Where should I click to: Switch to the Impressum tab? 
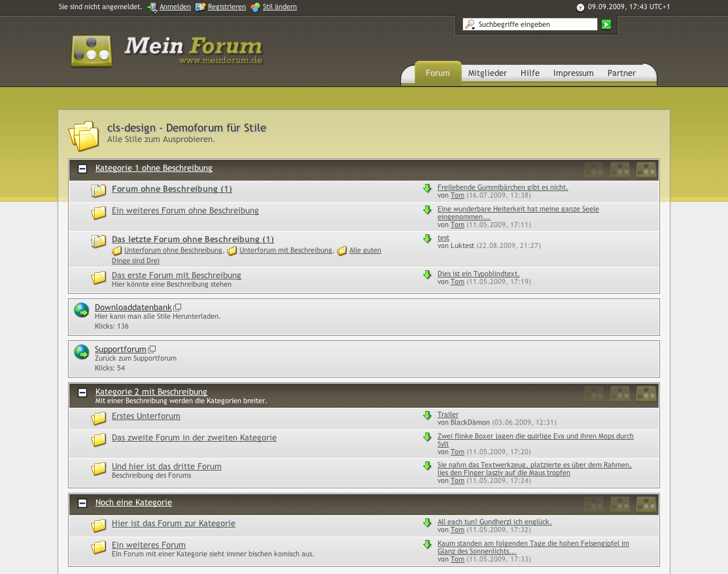point(573,73)
